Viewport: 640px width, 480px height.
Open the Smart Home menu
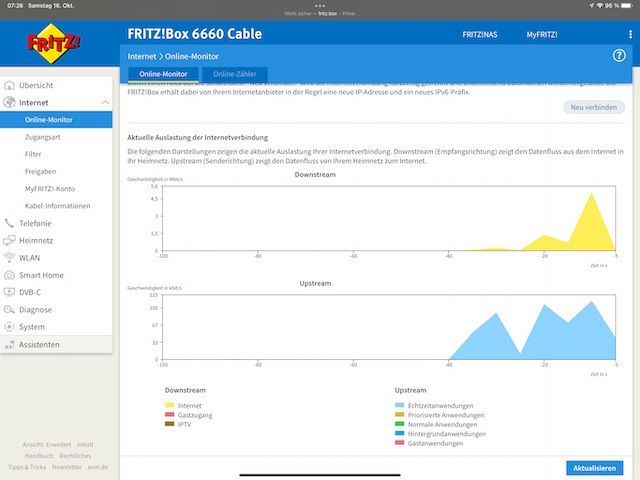(41, 275)
